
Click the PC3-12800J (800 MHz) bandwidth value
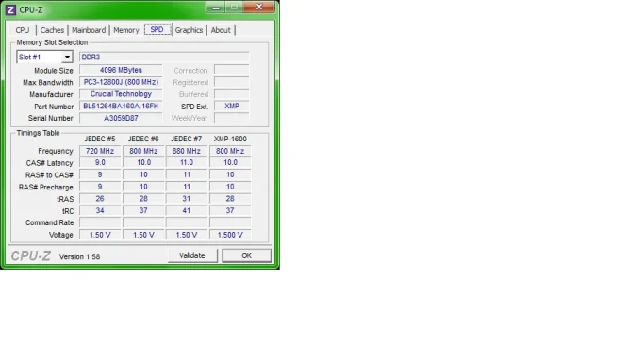tap(121, 82)
